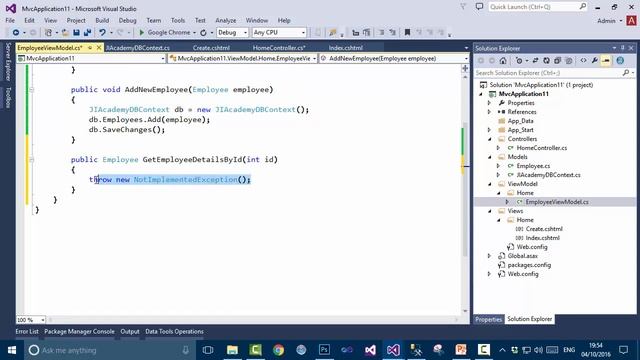Click the vertical scrollbar thumb in code editor

coord(465,188)
